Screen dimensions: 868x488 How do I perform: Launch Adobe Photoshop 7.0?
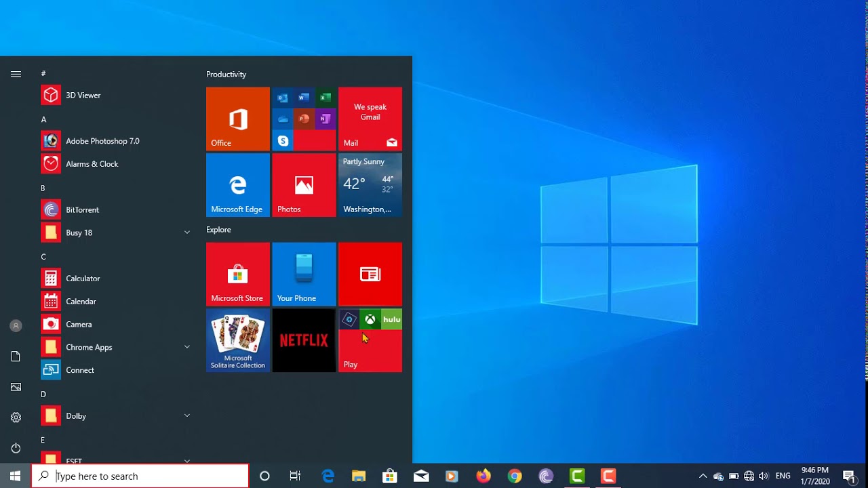click(115, 141)
